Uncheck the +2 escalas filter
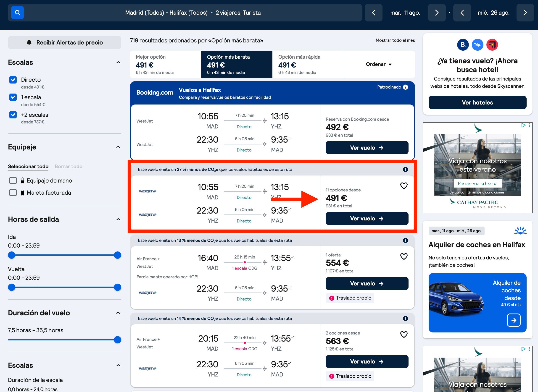The image size is (538, 392). [x=13, y=115]
